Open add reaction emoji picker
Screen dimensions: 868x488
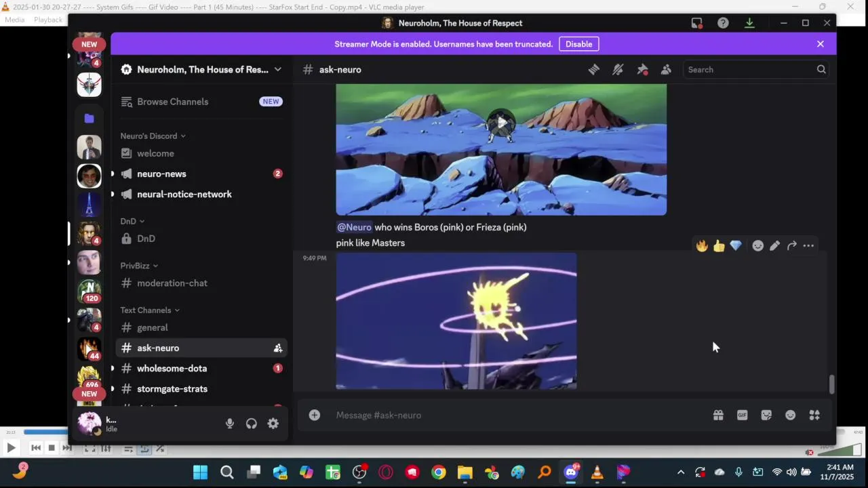758,246
